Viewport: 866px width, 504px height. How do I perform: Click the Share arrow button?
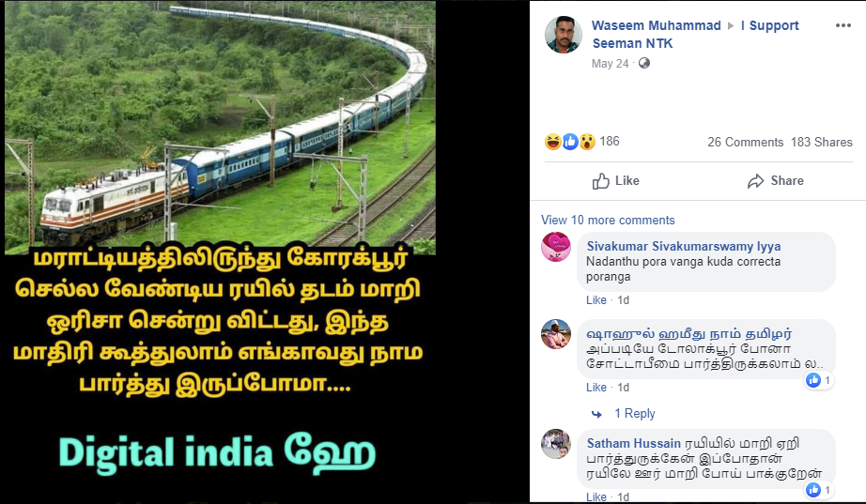[x=776, y=181]
